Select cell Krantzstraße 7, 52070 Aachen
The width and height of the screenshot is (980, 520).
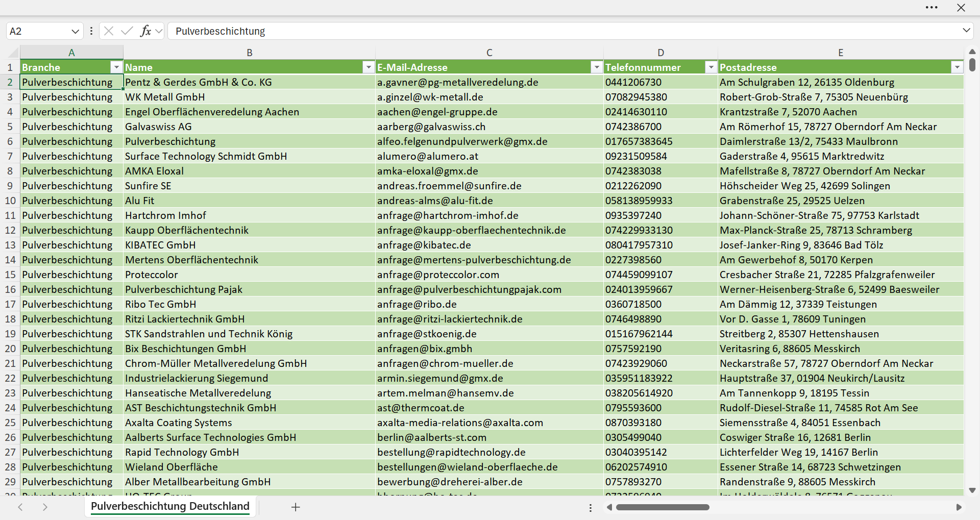(x=841, y=112)
